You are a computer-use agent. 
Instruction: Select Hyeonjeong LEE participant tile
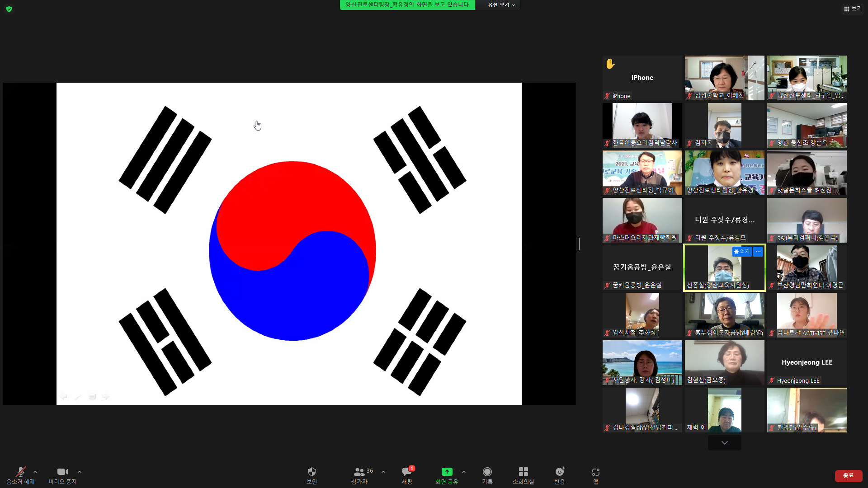point(807,362)
